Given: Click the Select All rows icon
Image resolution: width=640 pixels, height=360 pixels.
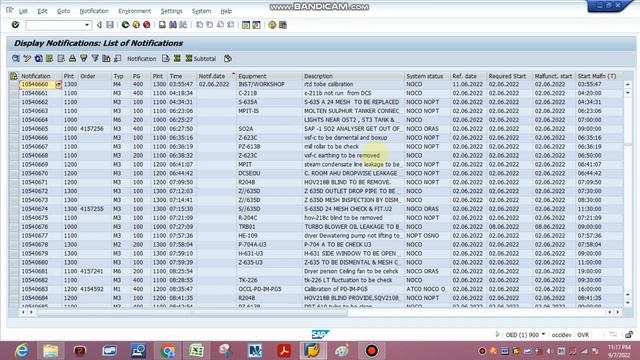Looking at the screenshot, I should click(49, 59).
